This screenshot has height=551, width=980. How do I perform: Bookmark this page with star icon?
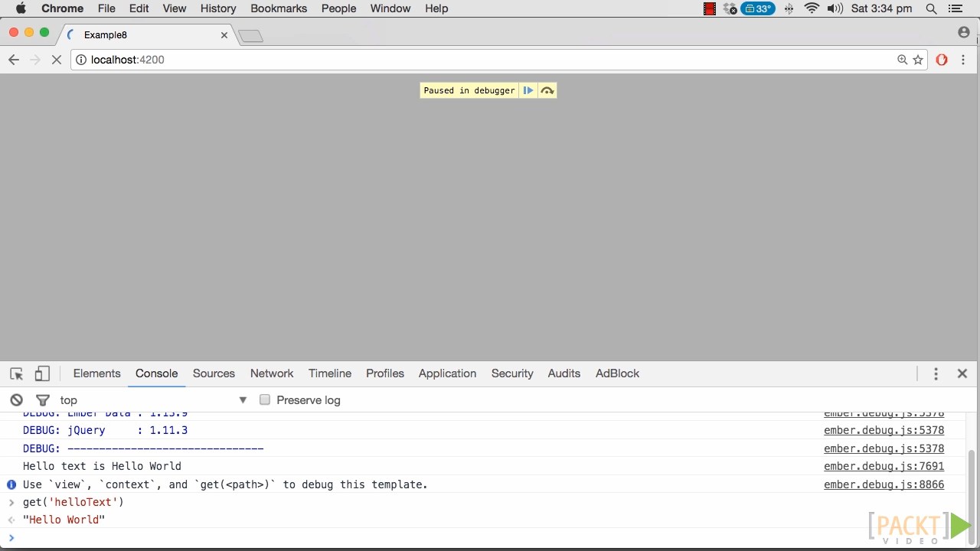(918, 60)
